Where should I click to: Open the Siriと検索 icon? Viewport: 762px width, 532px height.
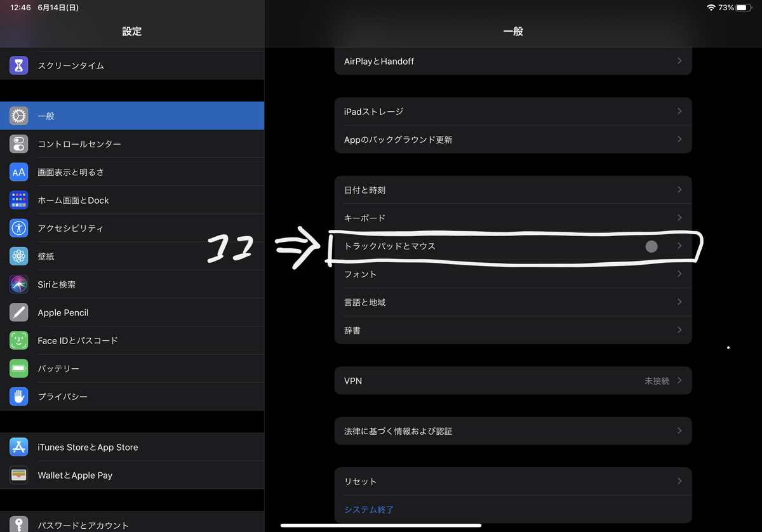[x=19, y=284]
